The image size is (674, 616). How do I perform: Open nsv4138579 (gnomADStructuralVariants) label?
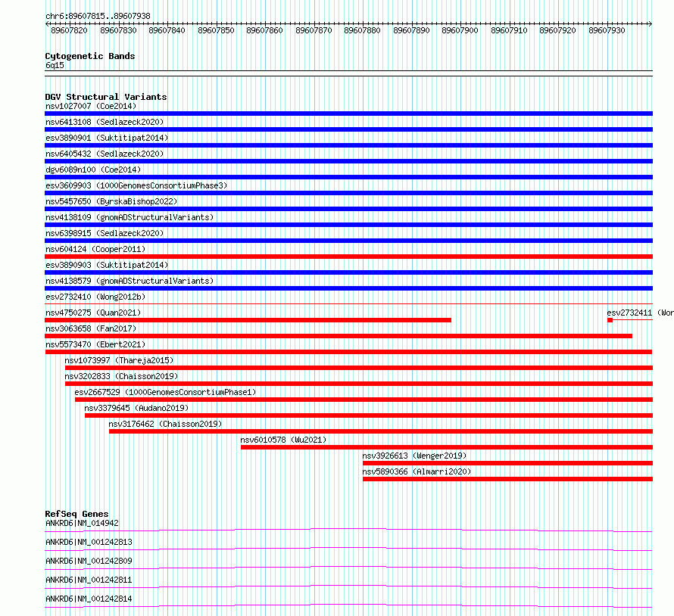[129, 281]
